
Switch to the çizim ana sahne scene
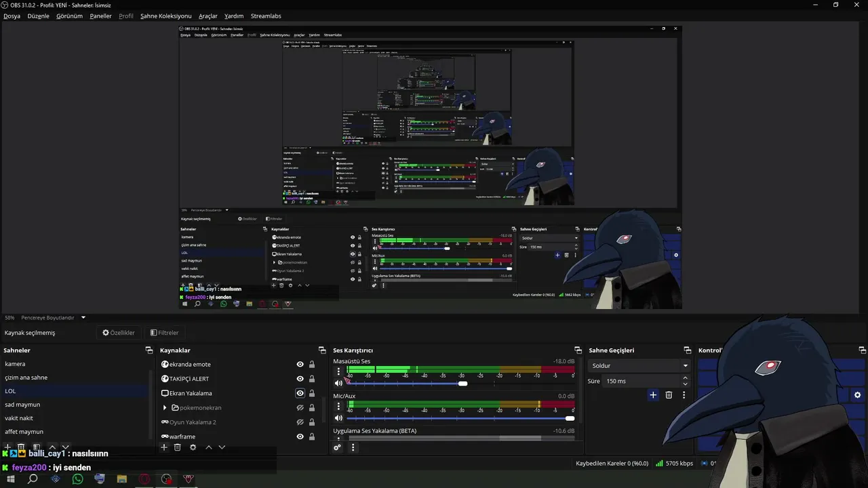point(75,378)
